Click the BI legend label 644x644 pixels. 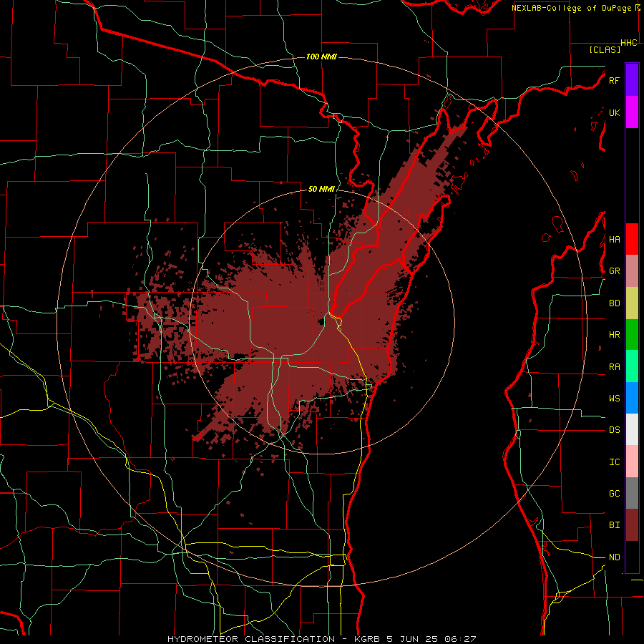[614, 525]
